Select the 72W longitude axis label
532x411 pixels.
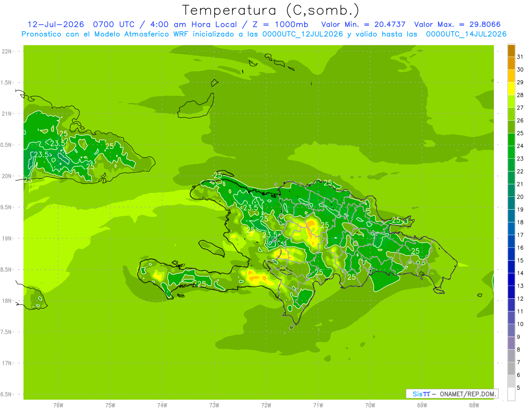tap(266, 405)
